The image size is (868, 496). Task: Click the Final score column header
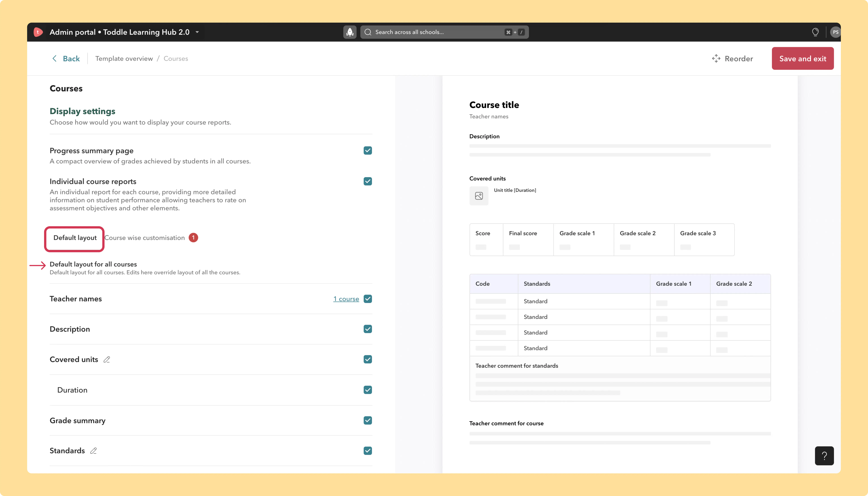click(x=523, y=233)
